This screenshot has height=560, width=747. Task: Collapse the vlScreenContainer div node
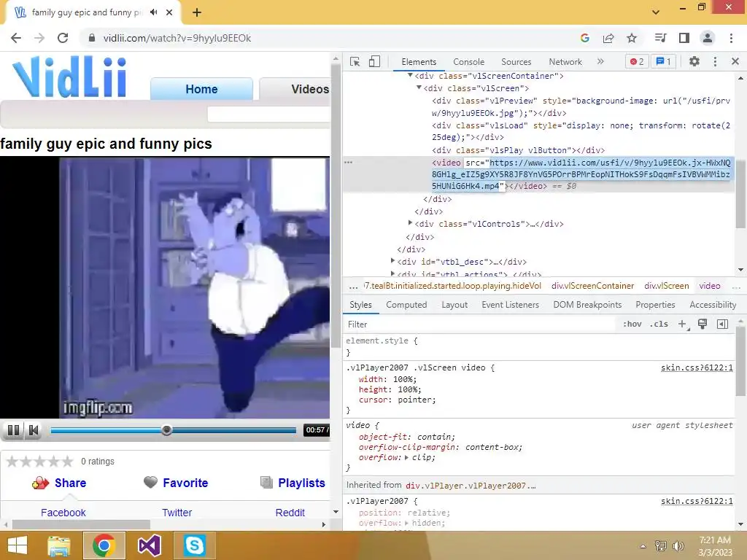pyautogui.click(x=410, y=75)
